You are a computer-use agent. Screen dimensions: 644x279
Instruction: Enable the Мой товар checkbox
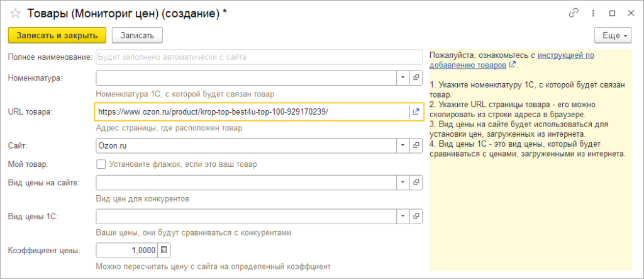[101, 164]
